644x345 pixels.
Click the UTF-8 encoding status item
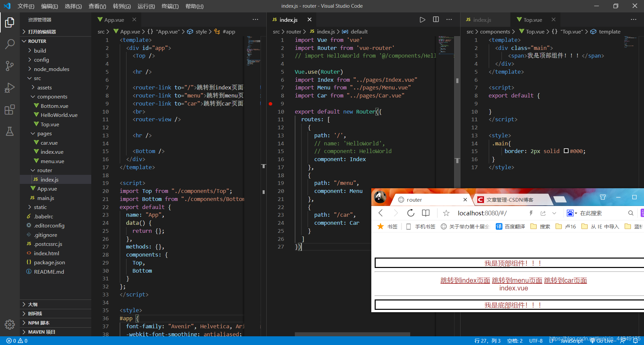click(536, 341)
